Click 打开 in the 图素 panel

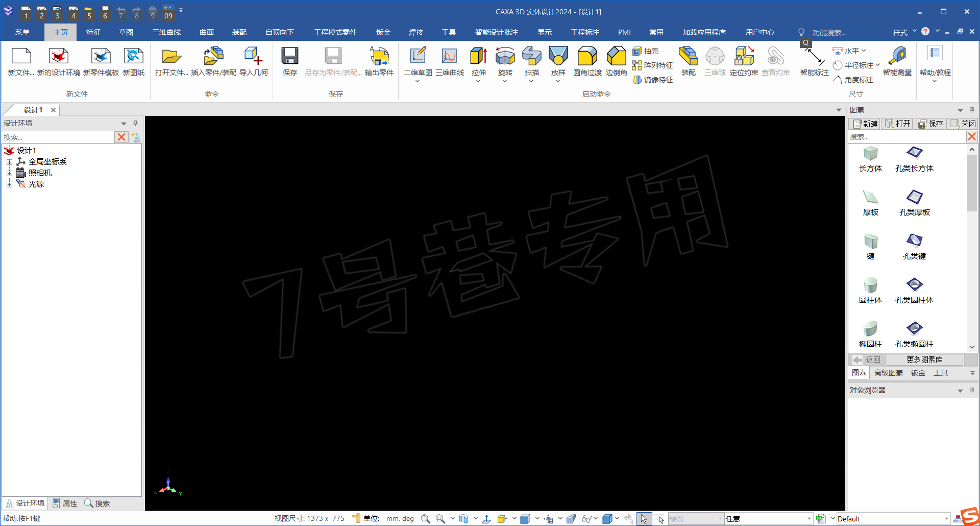tap(897, 124)
